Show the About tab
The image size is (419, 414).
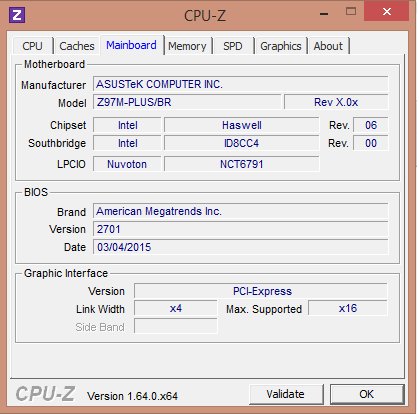tap(328, 46)
